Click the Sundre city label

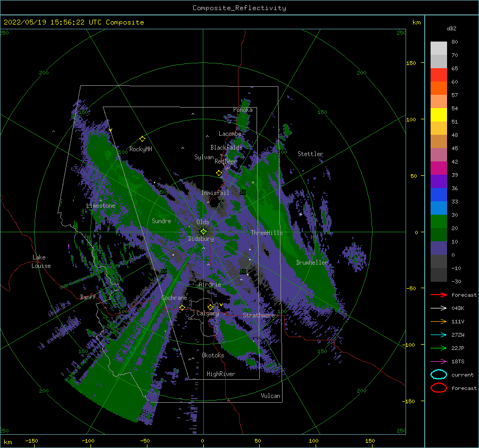(x=161, y=221)
